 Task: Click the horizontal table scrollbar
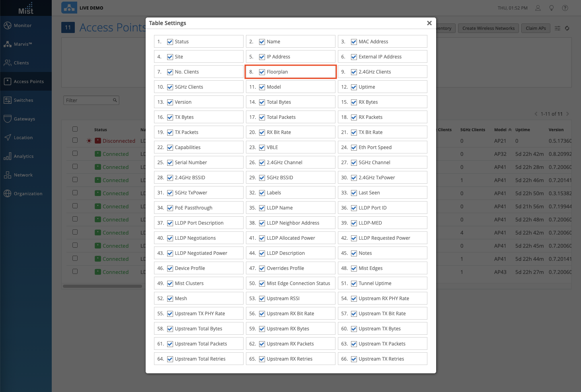click(102, 286)
